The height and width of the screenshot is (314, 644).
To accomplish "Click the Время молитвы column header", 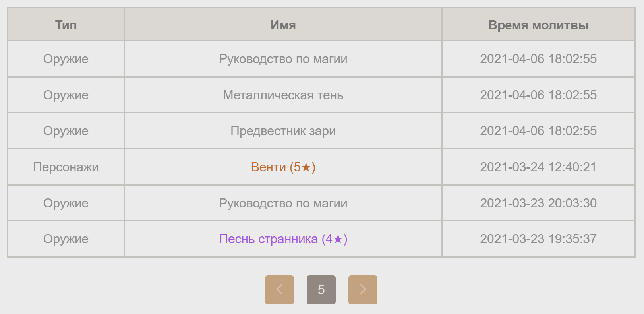I will [538, 25].
